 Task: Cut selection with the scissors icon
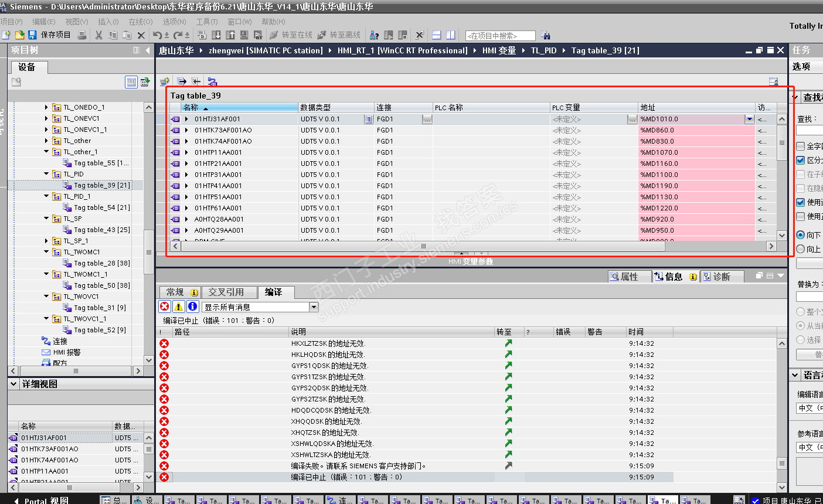(98, 35)
